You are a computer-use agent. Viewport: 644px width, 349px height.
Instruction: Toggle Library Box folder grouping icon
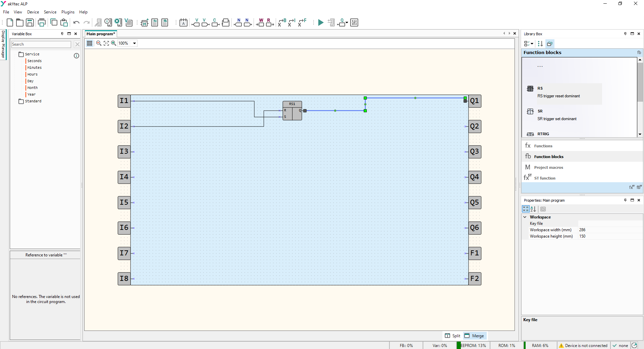[550, 44]
